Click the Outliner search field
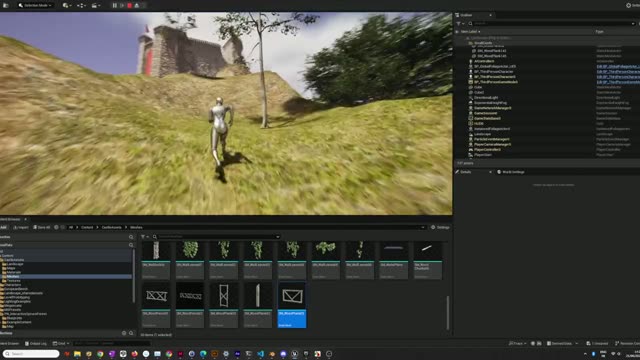 point(551,24)
